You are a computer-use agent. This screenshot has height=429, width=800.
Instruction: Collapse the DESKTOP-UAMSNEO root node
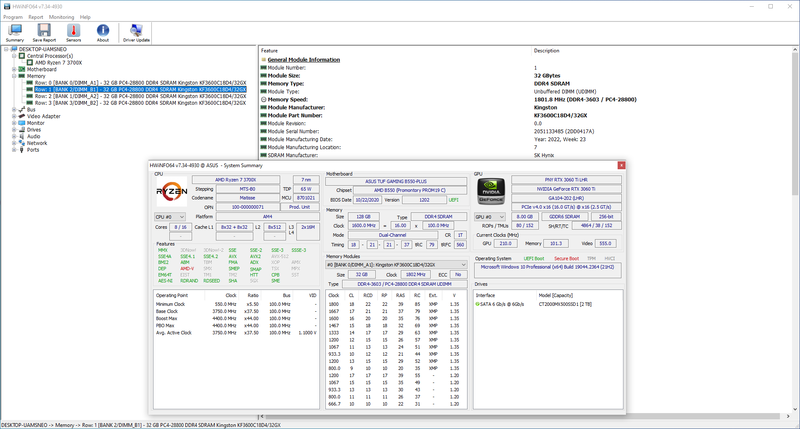pos(6,49)
